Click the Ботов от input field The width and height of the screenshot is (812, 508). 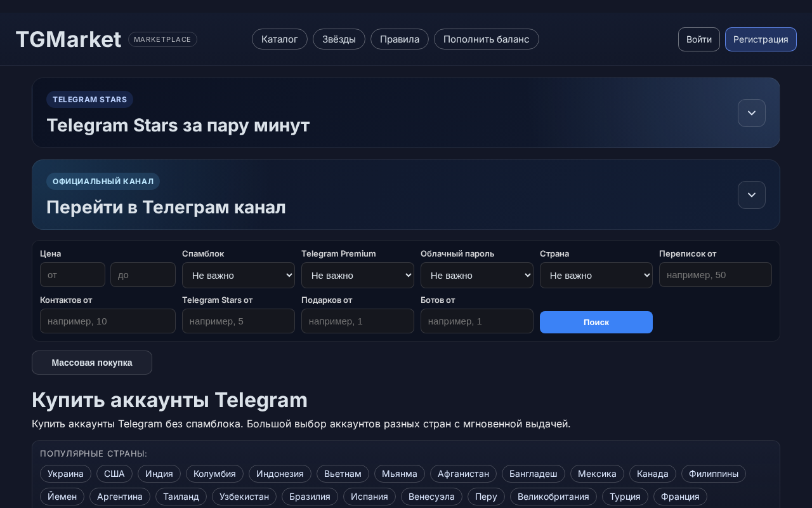point(477,321)
